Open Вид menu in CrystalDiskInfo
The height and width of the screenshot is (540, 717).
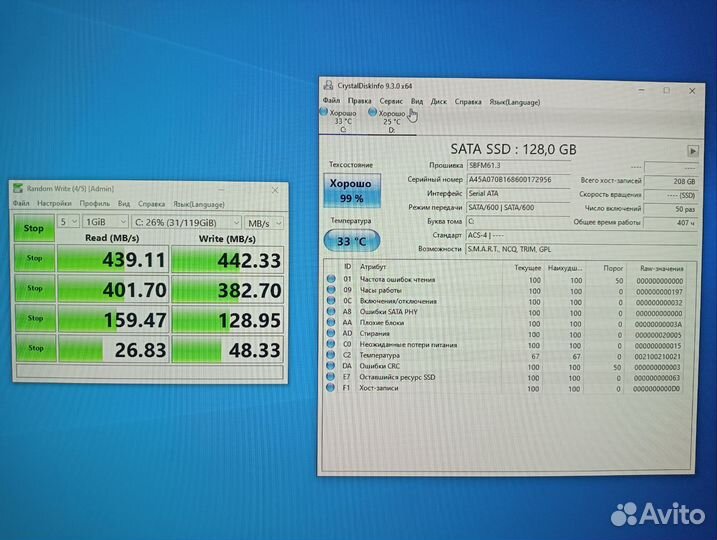(417, 101)
